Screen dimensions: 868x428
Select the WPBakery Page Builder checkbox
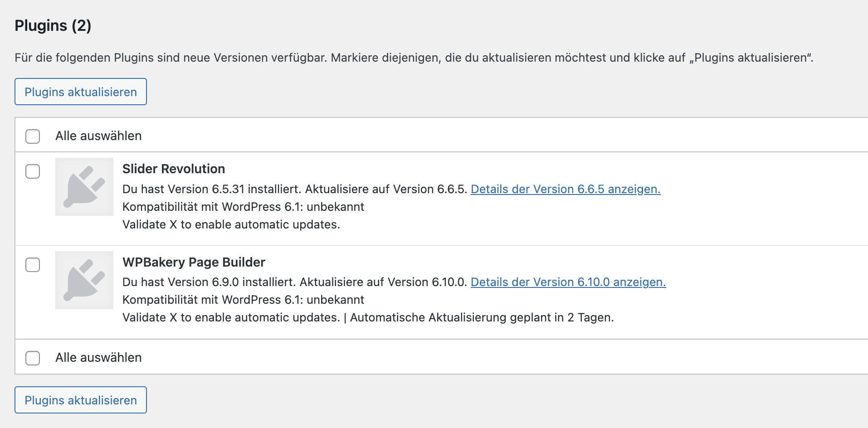33,265
